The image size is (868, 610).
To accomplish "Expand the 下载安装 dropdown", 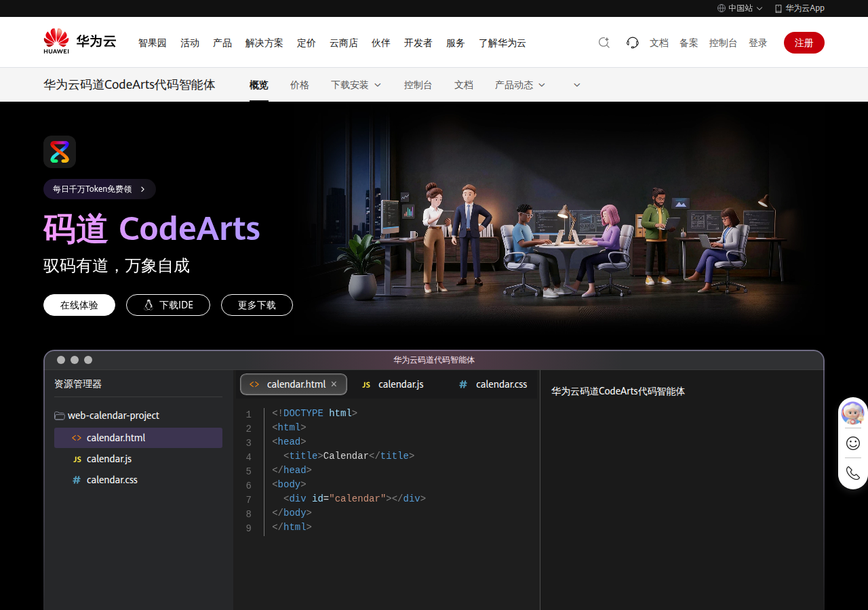I will pos(356,85).
